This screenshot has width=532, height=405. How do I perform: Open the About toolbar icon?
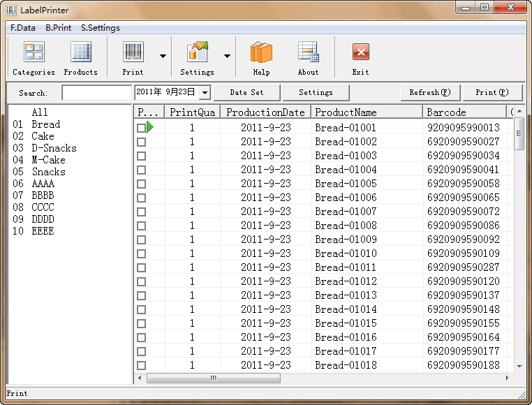[308, 53]
